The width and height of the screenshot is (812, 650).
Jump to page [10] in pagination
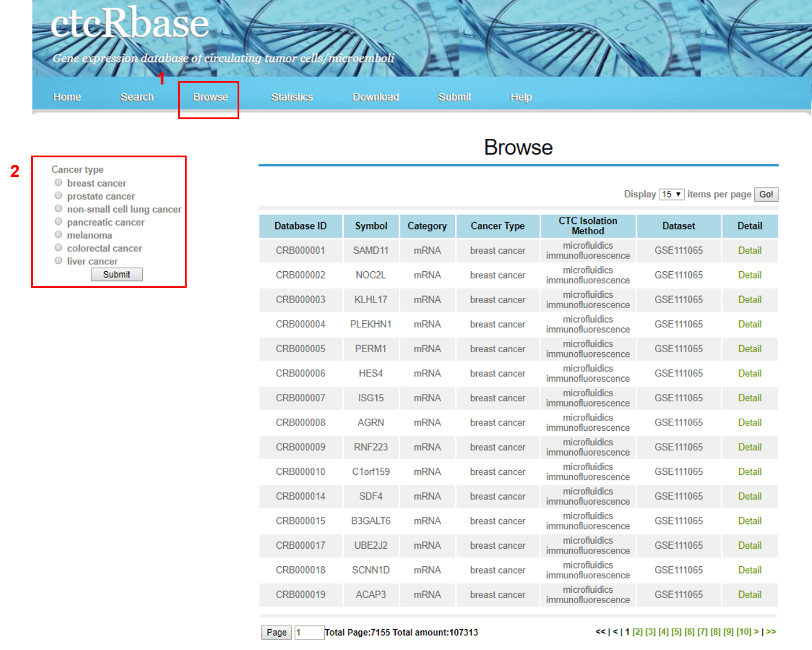point(744,632)
